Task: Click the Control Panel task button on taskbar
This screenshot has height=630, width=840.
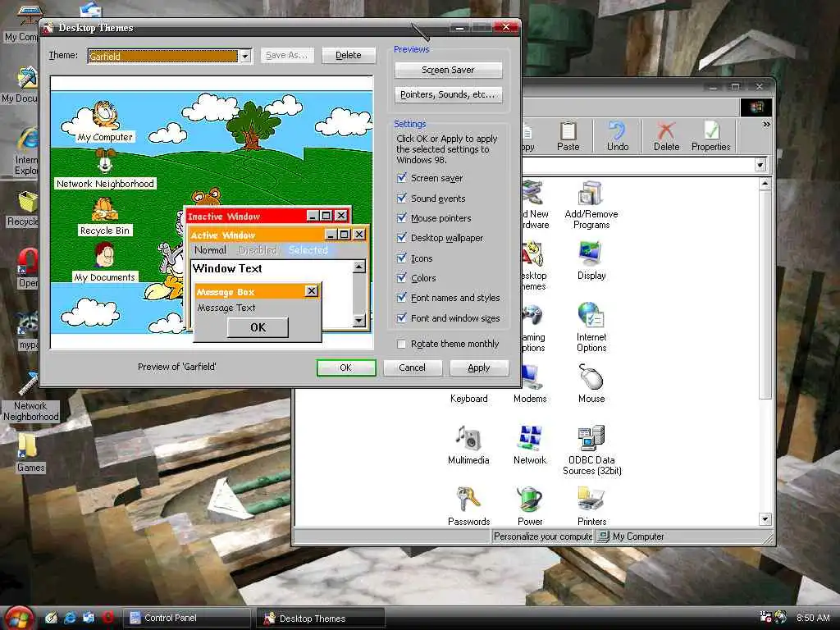Action: [188, 618]
